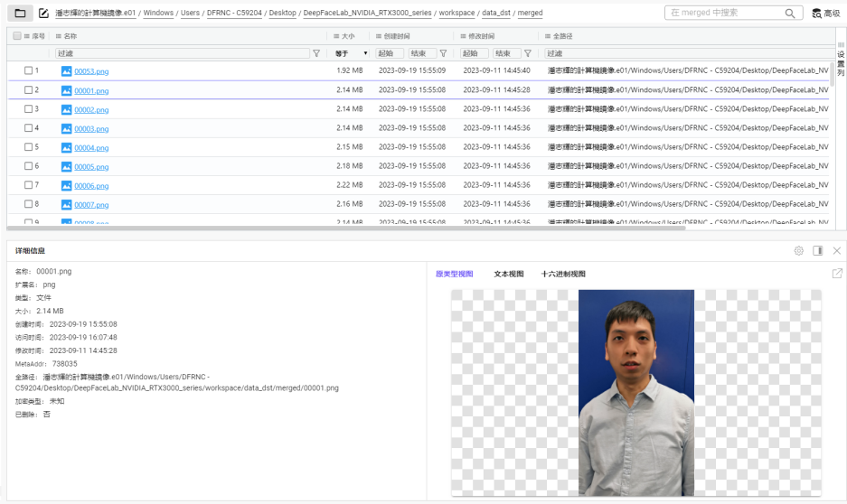847x504 pixels.
Task: Switch to the 原类型视图 tab
Action: point(455,274)
